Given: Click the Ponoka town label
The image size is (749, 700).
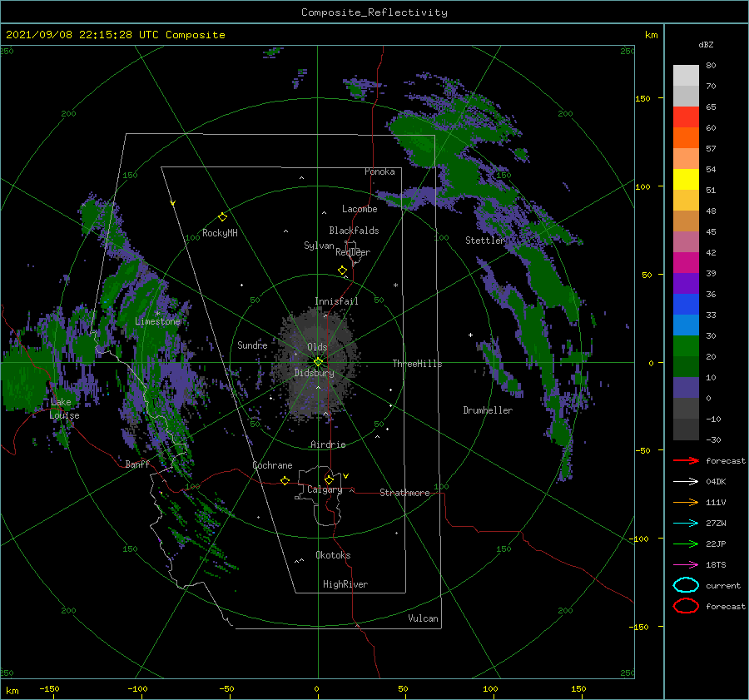Looking at the screenshot, I should pyautogui.click(x=379, y=171).
